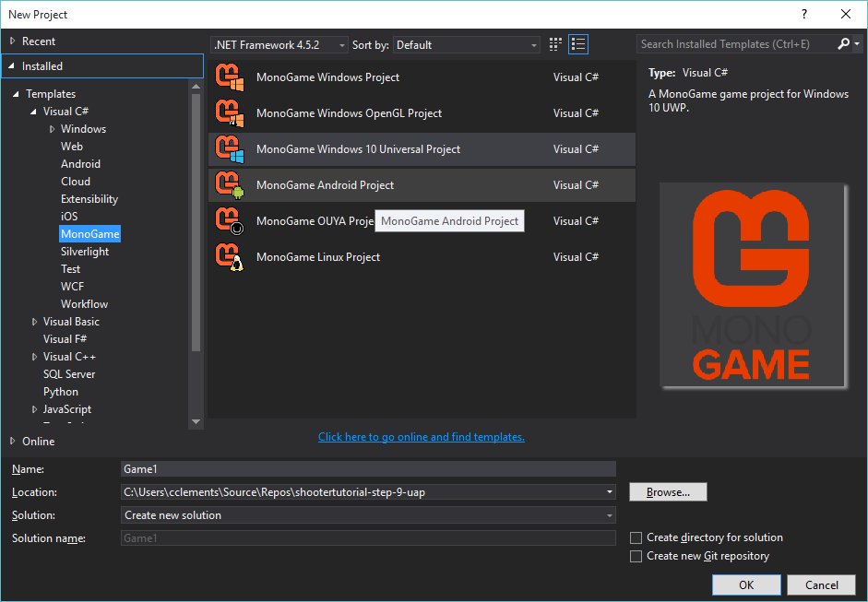868x602 pixels.
Task: Select the Android template category
Action: pos(81,164)
